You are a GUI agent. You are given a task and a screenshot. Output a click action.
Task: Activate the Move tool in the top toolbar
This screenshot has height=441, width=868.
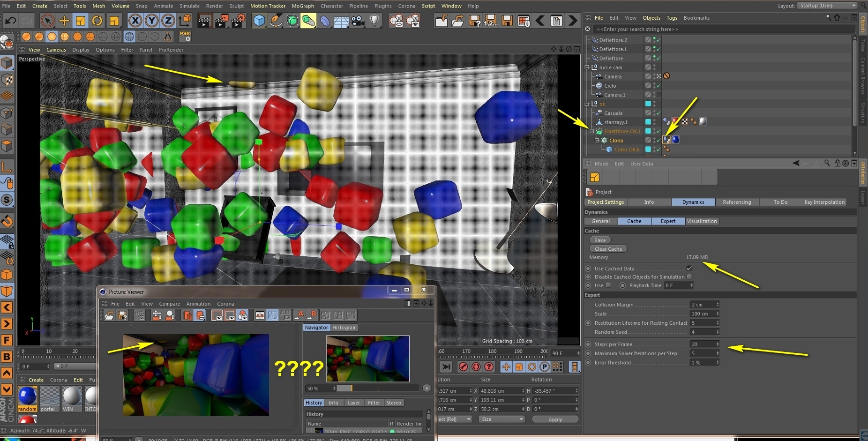pos(64,21)
